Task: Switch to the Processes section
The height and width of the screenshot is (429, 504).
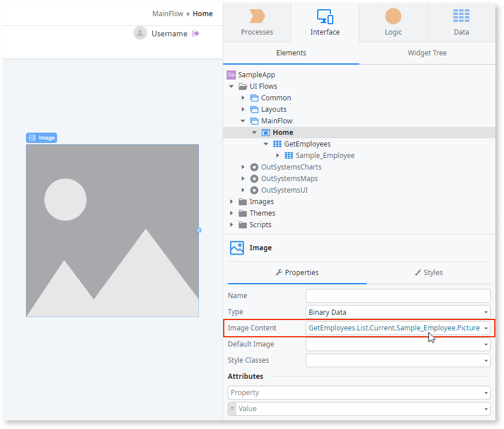Action: pos(257,23)
